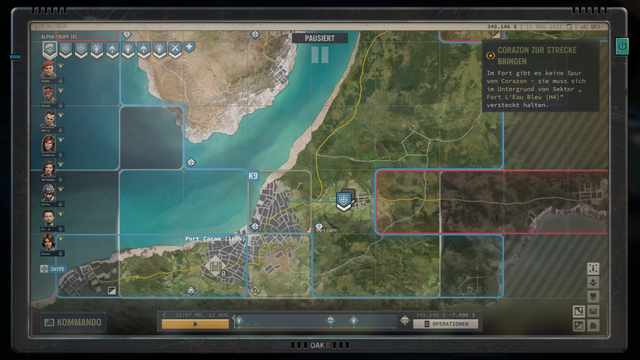The height and width of the screenshot is (360, 640).
Task: Click the diamond marker left of the Pausiert label
Action: [255, 34]
